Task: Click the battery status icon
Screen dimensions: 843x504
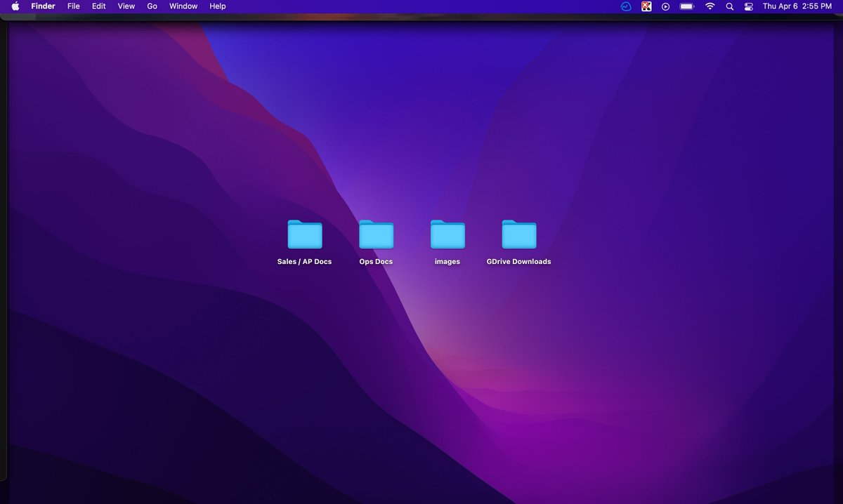Action: [x=687, y=6]
